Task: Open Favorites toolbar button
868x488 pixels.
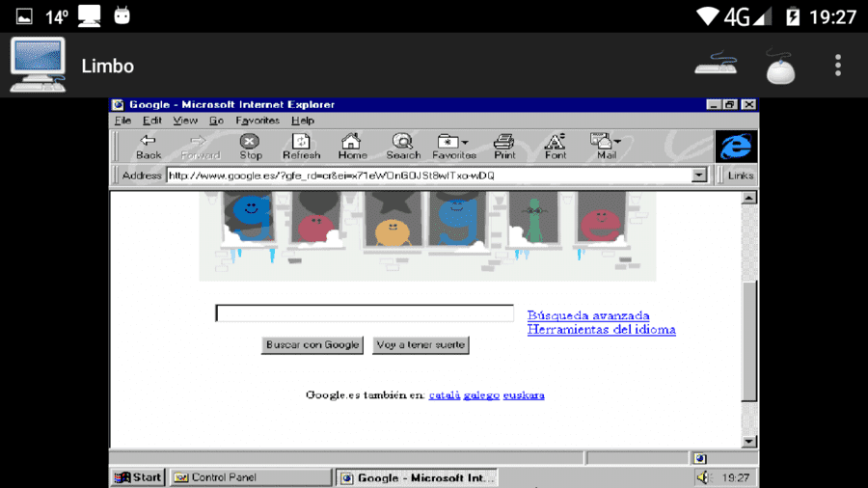Action: point(454,147)
